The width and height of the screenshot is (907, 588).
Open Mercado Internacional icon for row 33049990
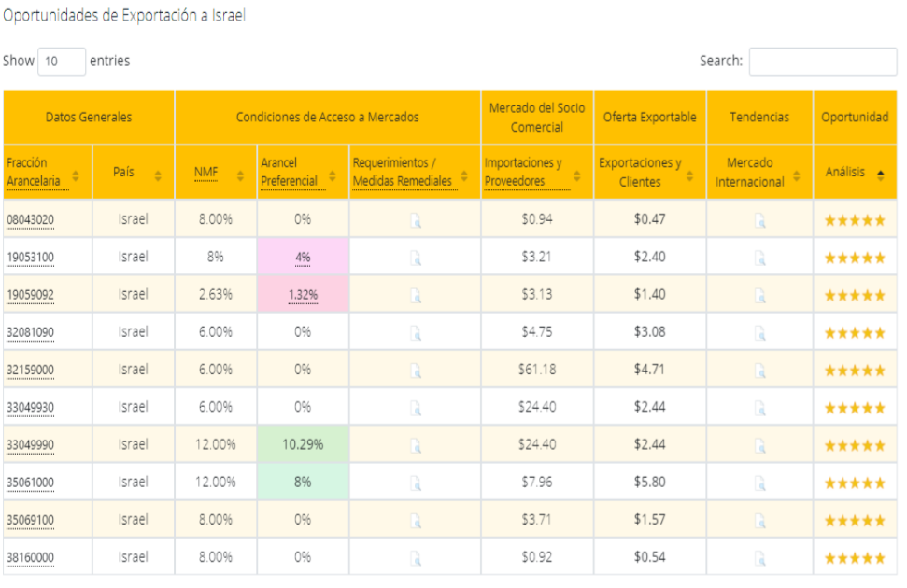[759, 444]
